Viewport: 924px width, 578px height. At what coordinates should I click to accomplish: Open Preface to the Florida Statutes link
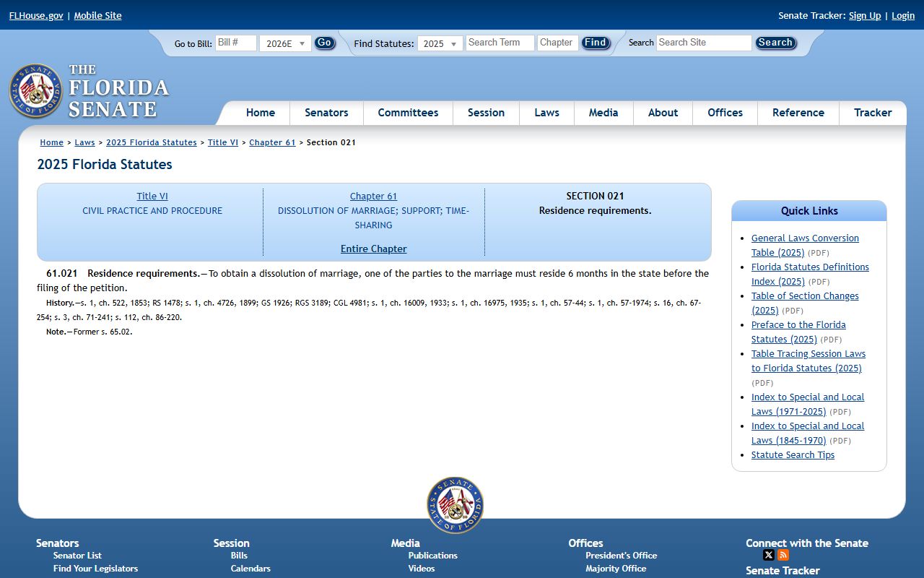(798, 332)
